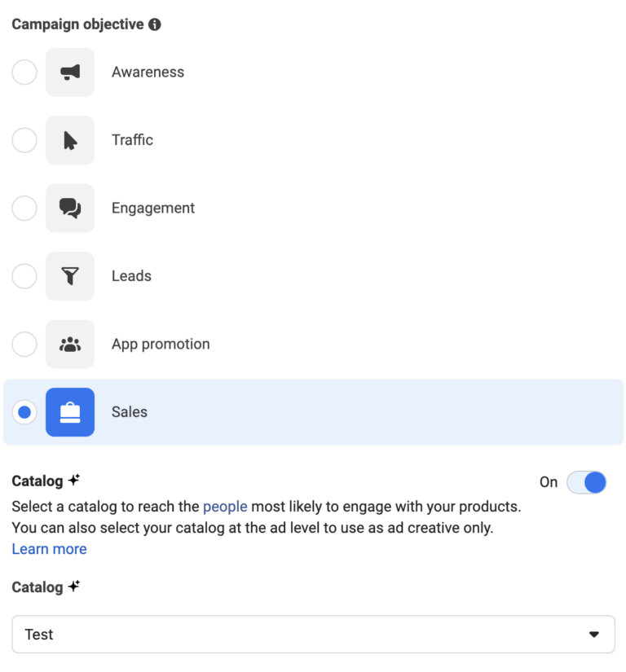Click the Sales objective label

click(x=130, y=412)
